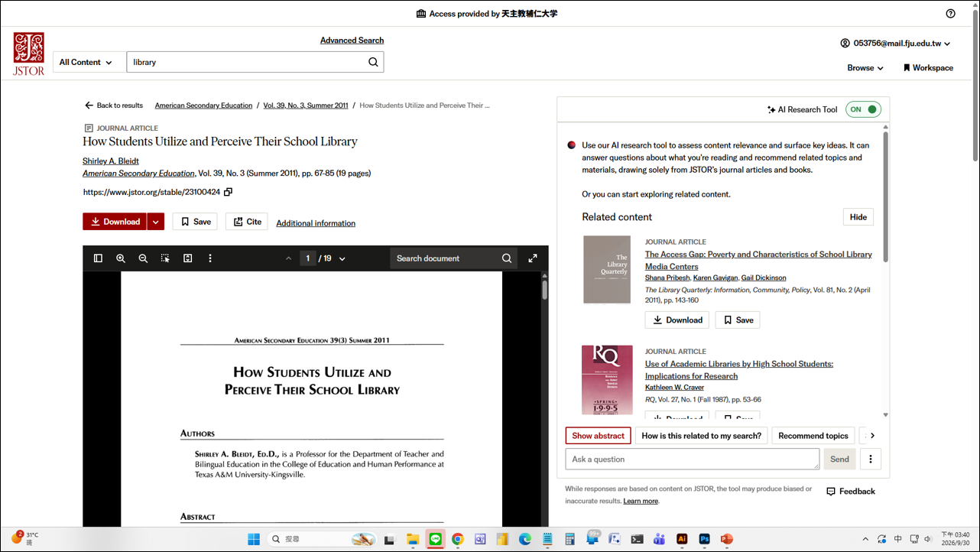Open Chrome from the taskbar
The height and width of the screenshot is (552, 980).
(x=457, y=539)
